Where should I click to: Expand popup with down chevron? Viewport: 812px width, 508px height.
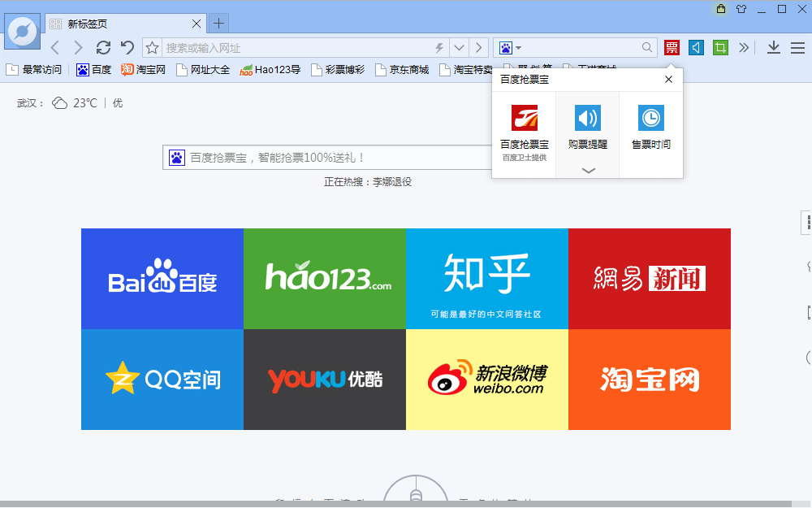[588, 170]
